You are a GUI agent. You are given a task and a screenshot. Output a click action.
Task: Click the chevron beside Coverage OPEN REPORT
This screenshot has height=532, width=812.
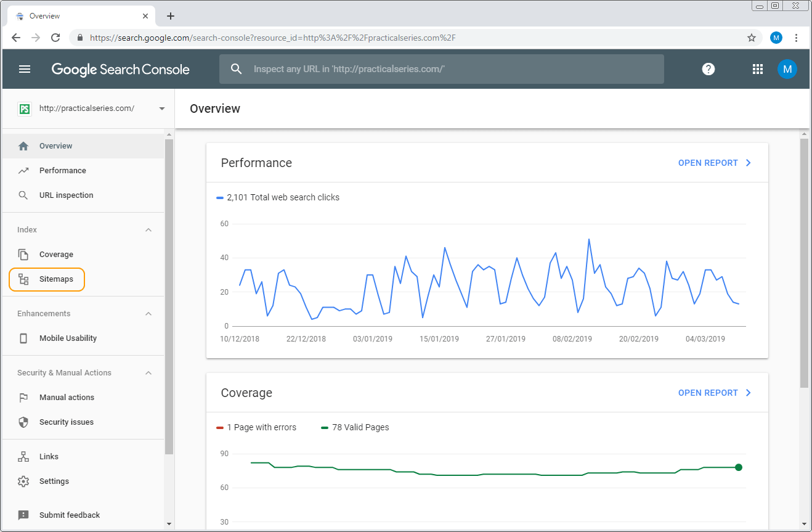pyautogui.click(x=749, y=393)
